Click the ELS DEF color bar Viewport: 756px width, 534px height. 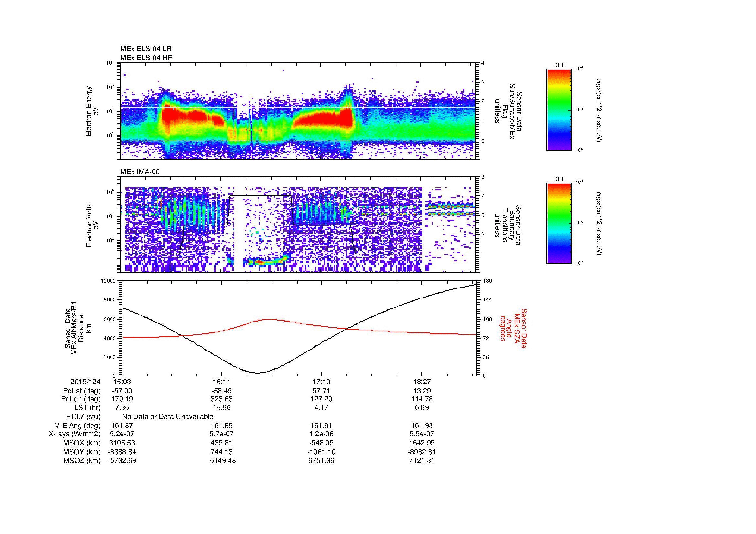click(x=559, y=110)
